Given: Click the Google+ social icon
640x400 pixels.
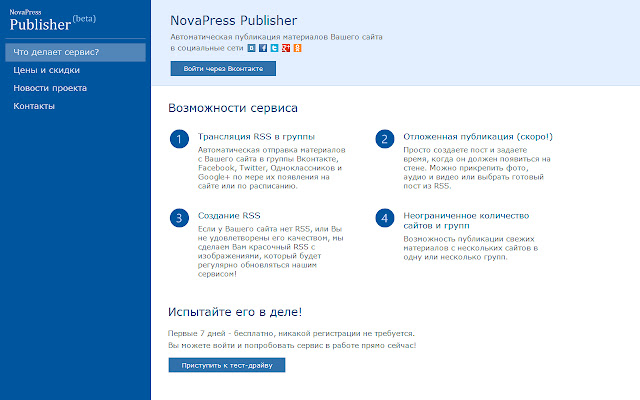Looking at the screenshot, I should (286, 48).
